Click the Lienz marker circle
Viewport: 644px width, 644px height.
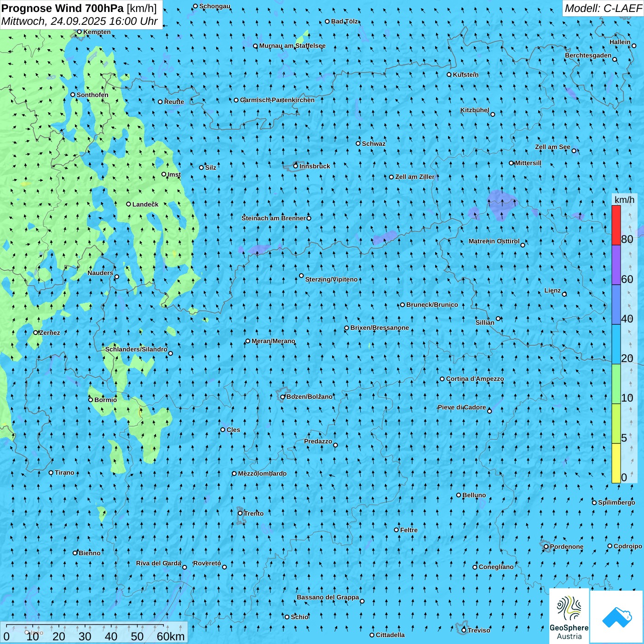(564, 294)
